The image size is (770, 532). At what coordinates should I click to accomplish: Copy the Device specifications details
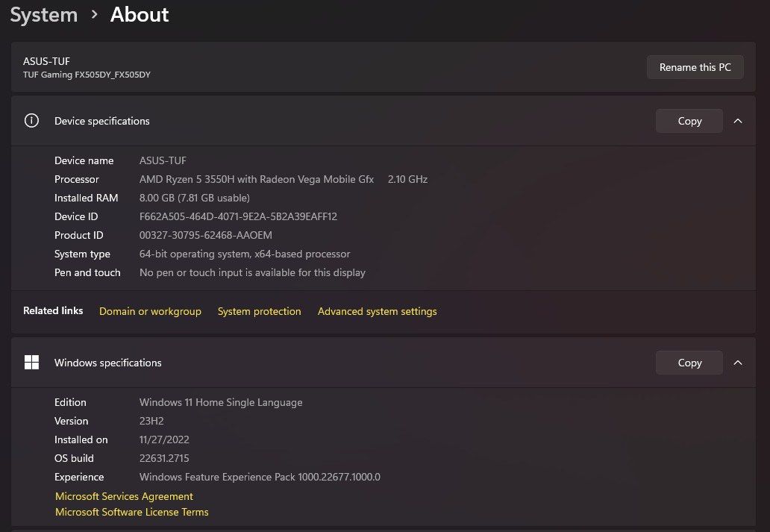689,121
